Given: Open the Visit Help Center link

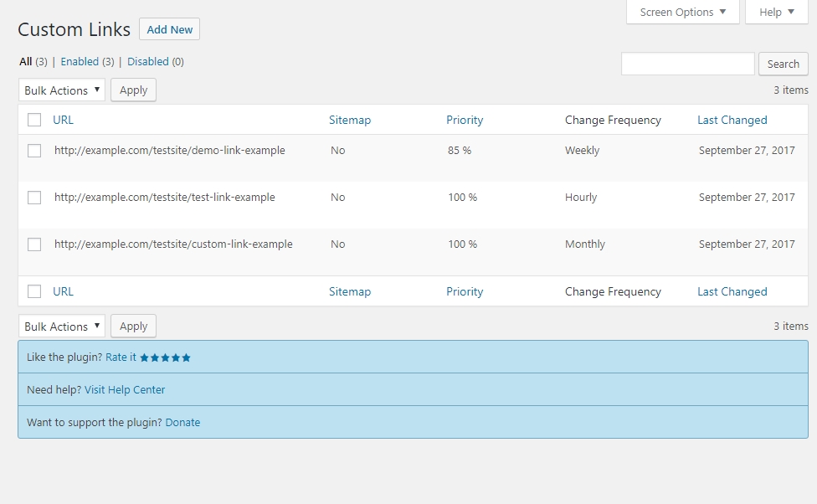Looking at the screenshot, I should click(125, 390).
